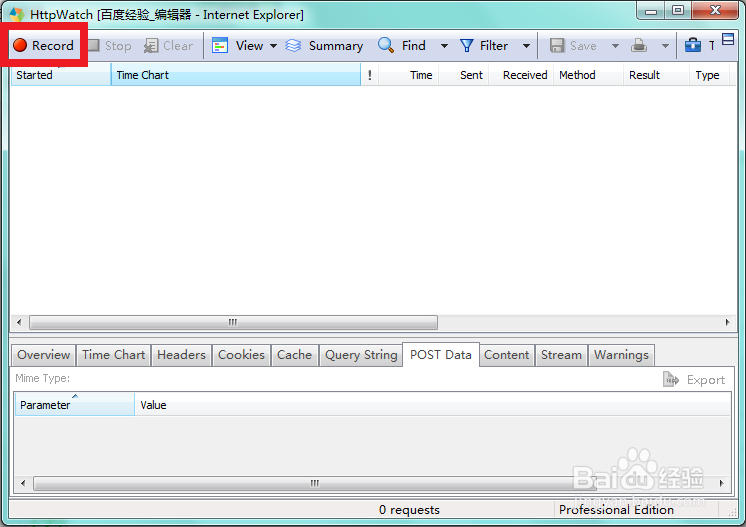The height and width of the screenshot is (527, 746).
Task: Click the request list scroll left arrow
Action: 19,322
